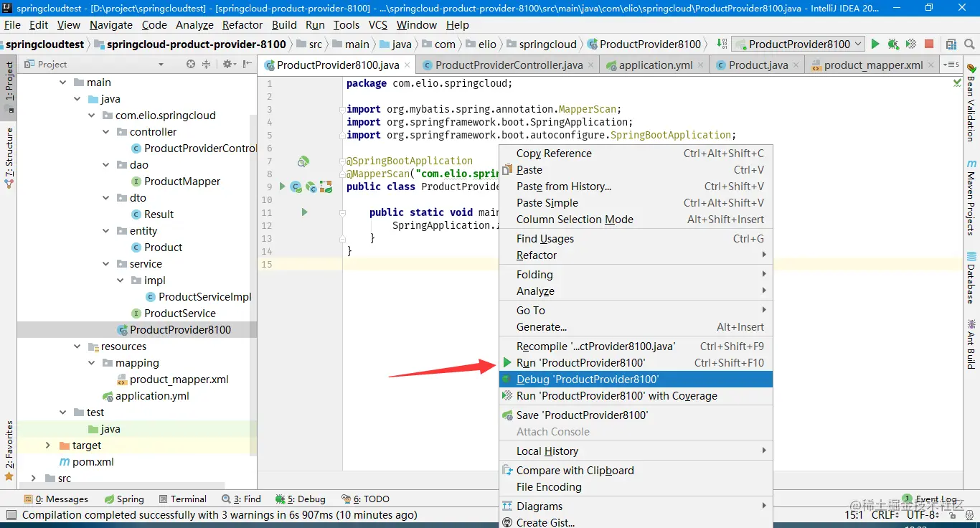Collapse the test folder
980x528 pixels.
(x=62, y=412)
